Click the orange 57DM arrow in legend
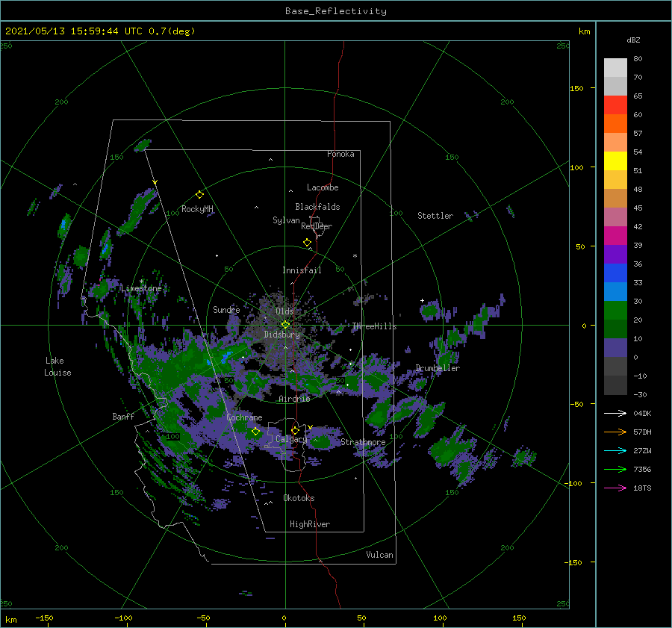Image resolution: width=672 pixels, height=628 pixels. pyautogui.click(x=615, y=432)
